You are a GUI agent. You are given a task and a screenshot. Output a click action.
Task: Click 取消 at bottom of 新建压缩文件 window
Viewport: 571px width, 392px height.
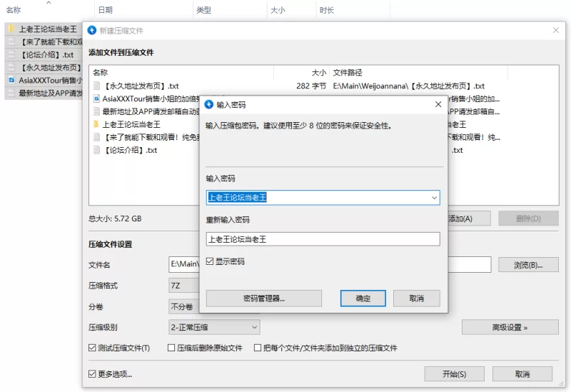tap(522, 374)
